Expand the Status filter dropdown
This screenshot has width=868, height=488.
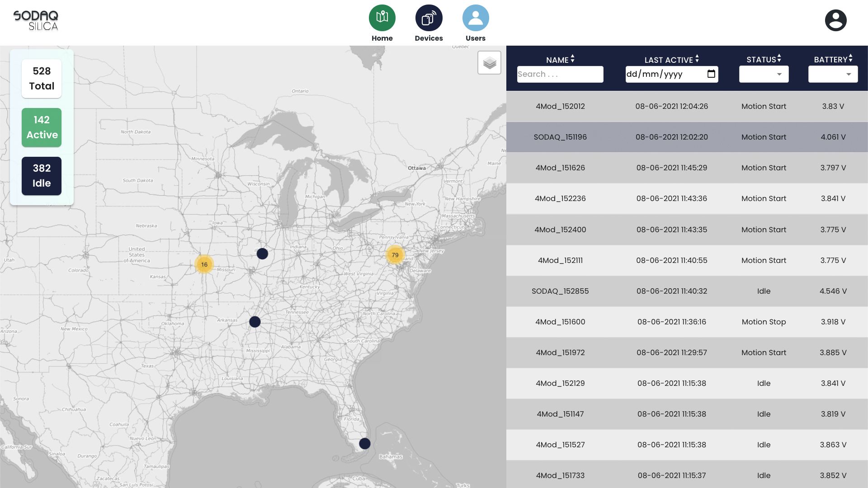coord(764,75)
